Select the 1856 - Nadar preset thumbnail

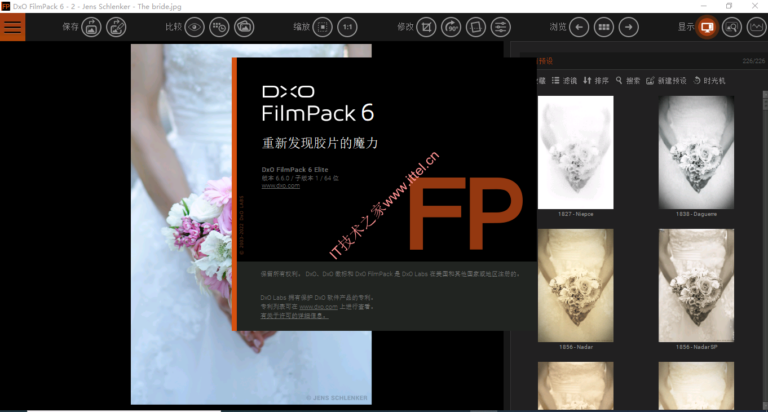pyautogui.click(x=576, y=285)
